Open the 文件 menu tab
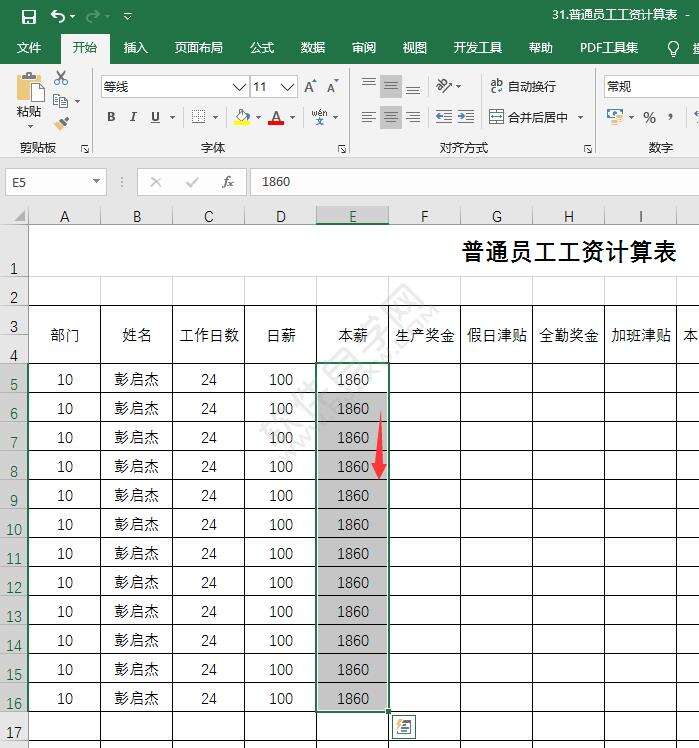Image resolution: width=699 pixels, height=748 pixels. (29, 48)
